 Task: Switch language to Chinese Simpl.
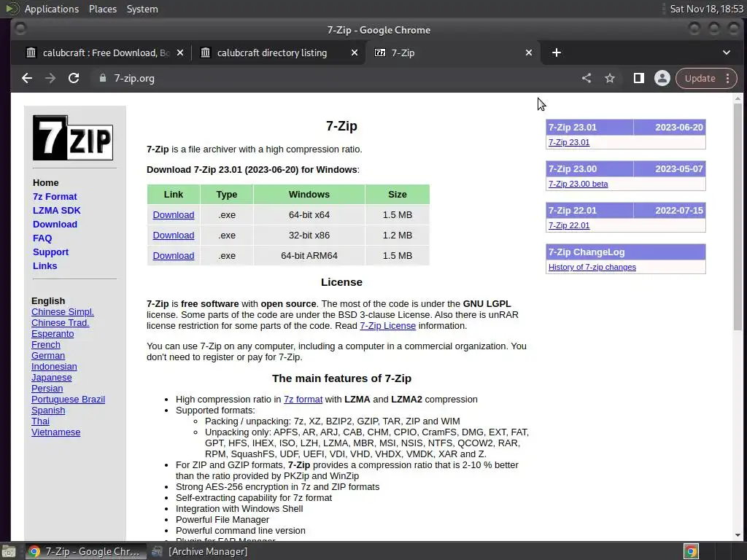(x=63, y=312)
